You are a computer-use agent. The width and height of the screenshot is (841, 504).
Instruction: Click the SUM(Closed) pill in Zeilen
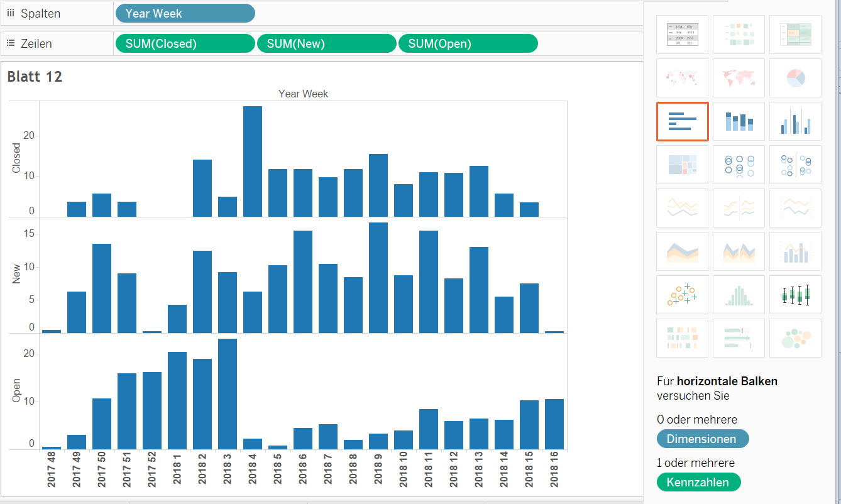tap(185, 43)
